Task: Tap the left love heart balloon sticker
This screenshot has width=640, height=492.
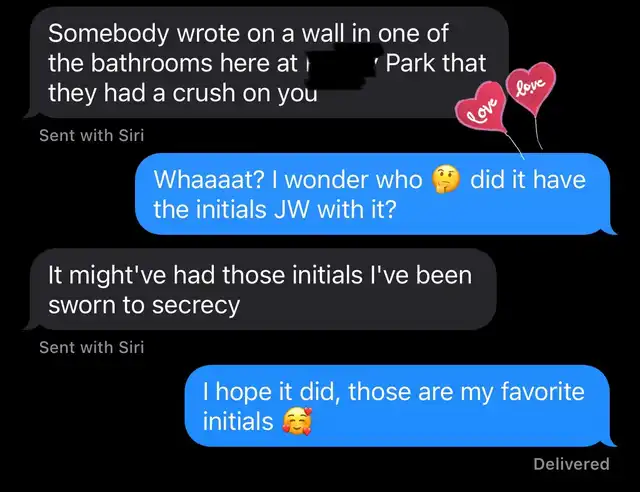Action: pos(482,107)
